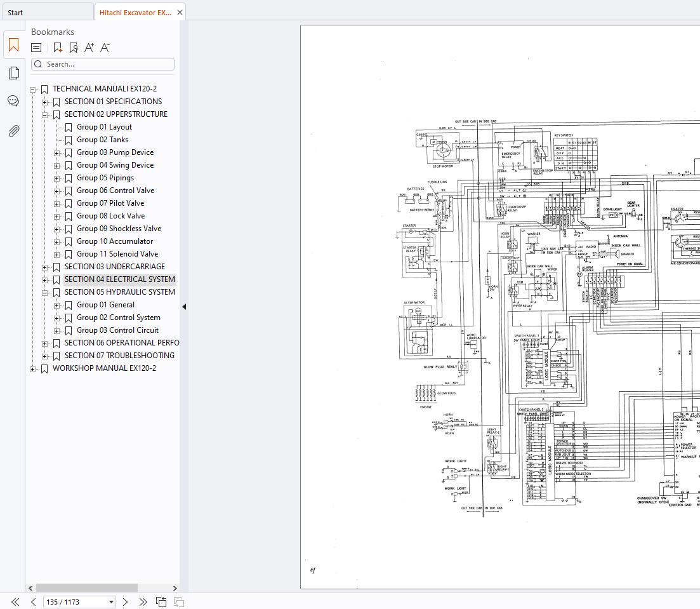Open Group 08 Lock Valve bookmark
Image resolution: width=700 pixels, height=609 pixels.
coord(110,216)
